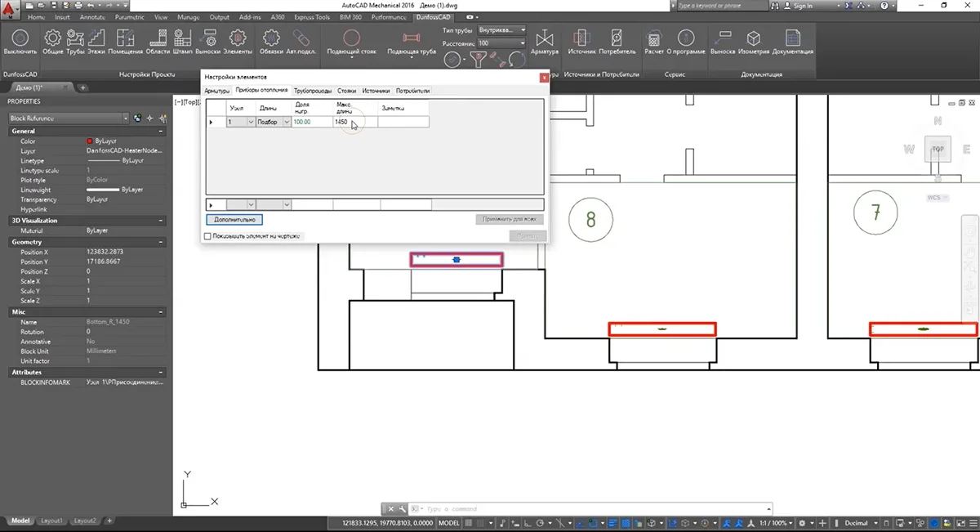Select the Источник icon
Screen dimensions: 980x532
tap(581, 38)
